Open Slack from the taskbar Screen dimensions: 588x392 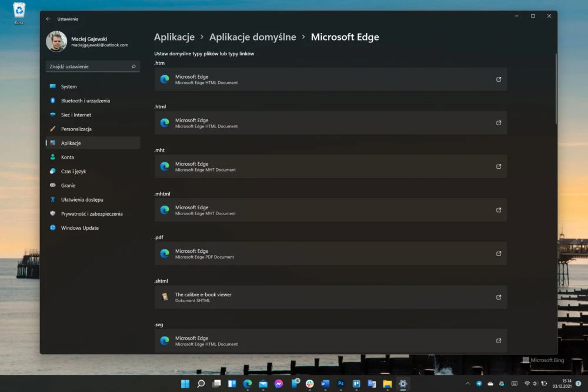click(x=310, y=384)
